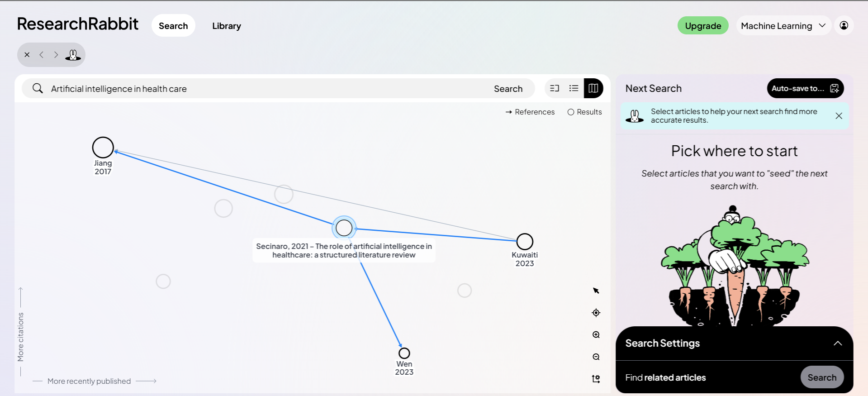The height and width of the screenshot is (396, 868).
Task: Go back with the left chevron arrow
Action: pos(42,55)
